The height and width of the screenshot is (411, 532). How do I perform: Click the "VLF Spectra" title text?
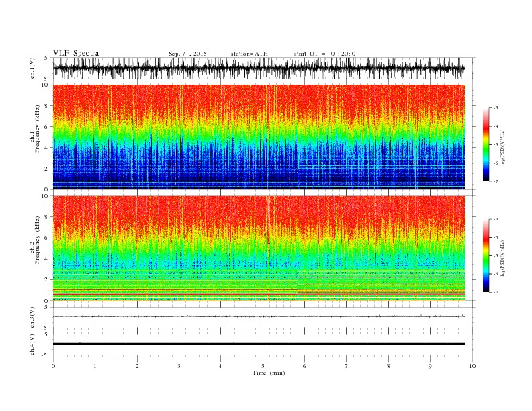[76, 53]
